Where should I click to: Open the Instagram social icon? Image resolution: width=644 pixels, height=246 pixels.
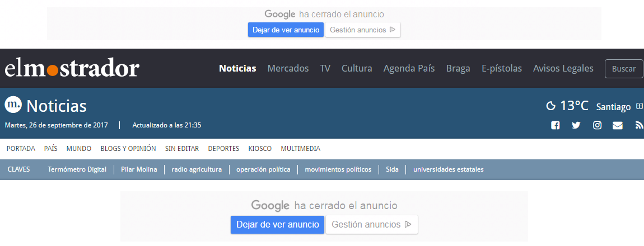tap(597, 125)
